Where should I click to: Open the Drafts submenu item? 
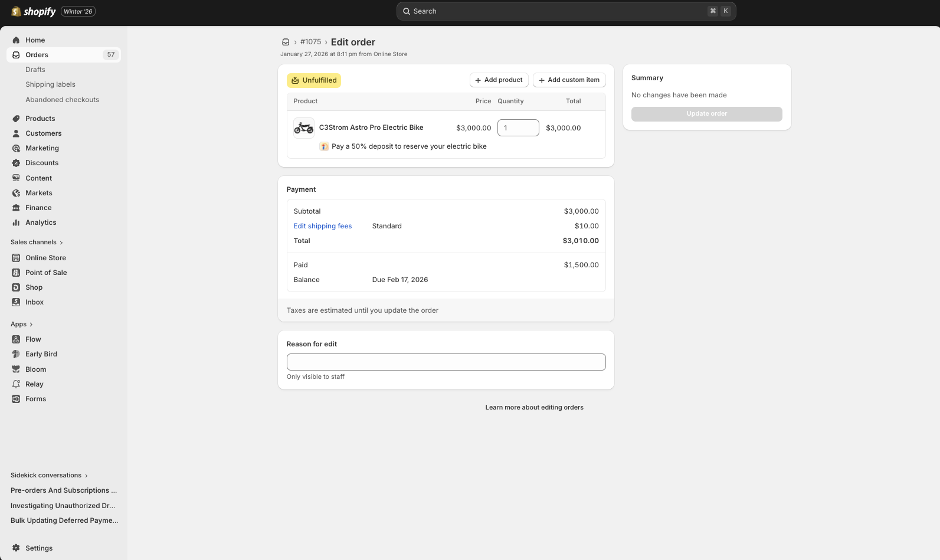(35, 70)
